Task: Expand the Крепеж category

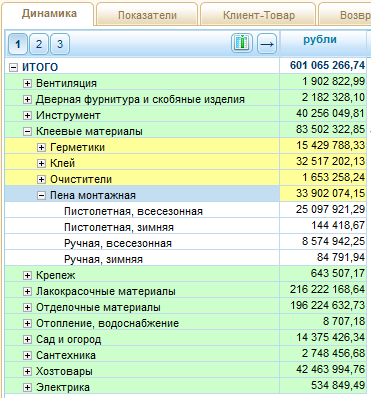Action: pyautogui.click(x=27, y=275)
